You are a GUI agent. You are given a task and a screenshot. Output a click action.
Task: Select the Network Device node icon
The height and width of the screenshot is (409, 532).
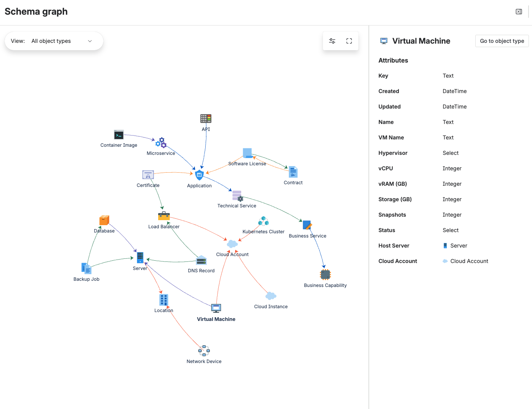[204, 350]
